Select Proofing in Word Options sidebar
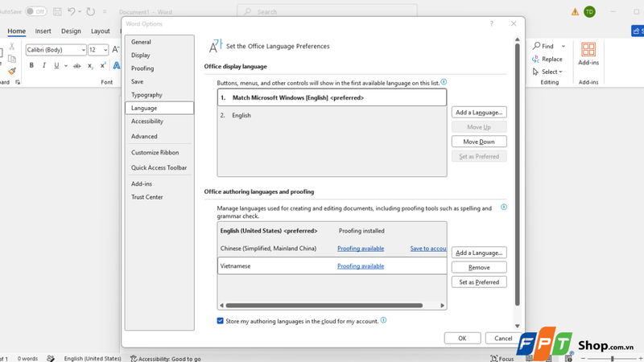Image resolution: width=644 pixels, height=362 pixels. pos(159,68)
